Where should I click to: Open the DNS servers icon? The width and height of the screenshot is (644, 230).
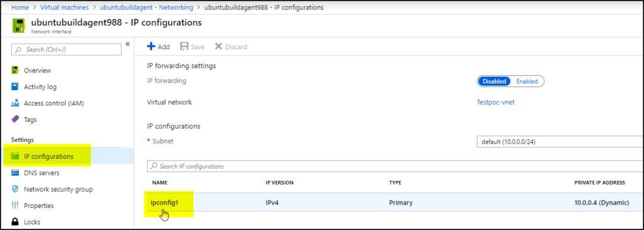15,173
